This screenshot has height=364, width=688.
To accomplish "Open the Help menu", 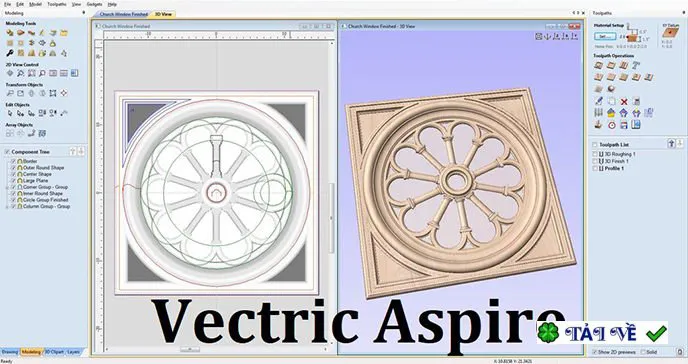I will (112, 4).
